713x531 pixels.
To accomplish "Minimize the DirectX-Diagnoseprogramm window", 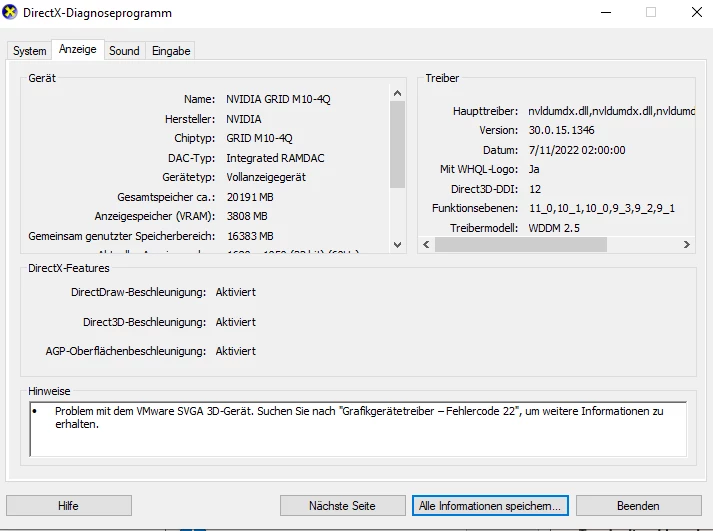I will pyautogui.click(x=606, y=12).
